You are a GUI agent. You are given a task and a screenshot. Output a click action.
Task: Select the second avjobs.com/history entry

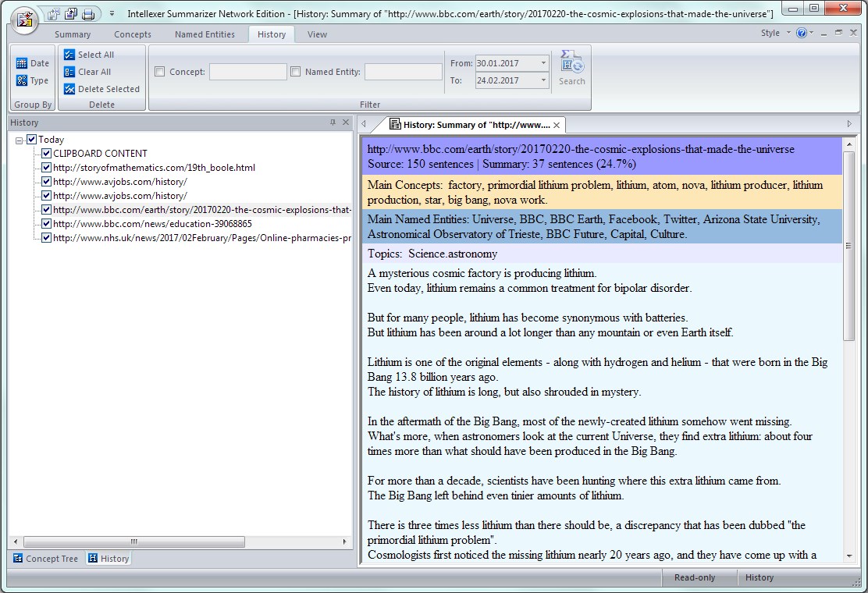tap(120, 195)
